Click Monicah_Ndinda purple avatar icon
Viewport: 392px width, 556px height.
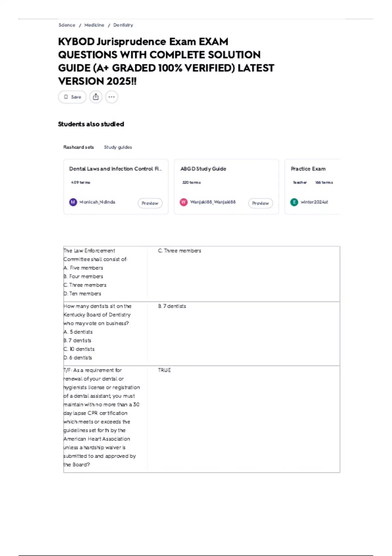(73, 202)
